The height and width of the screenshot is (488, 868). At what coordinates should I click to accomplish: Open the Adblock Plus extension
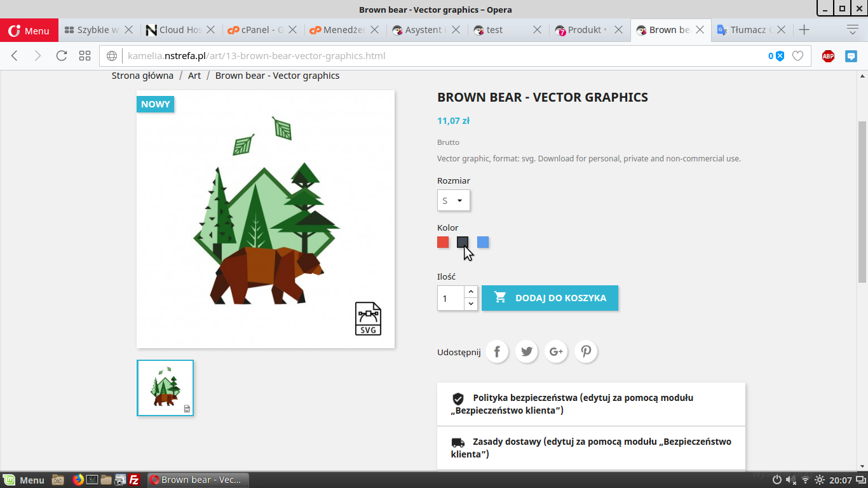point(828,56)
